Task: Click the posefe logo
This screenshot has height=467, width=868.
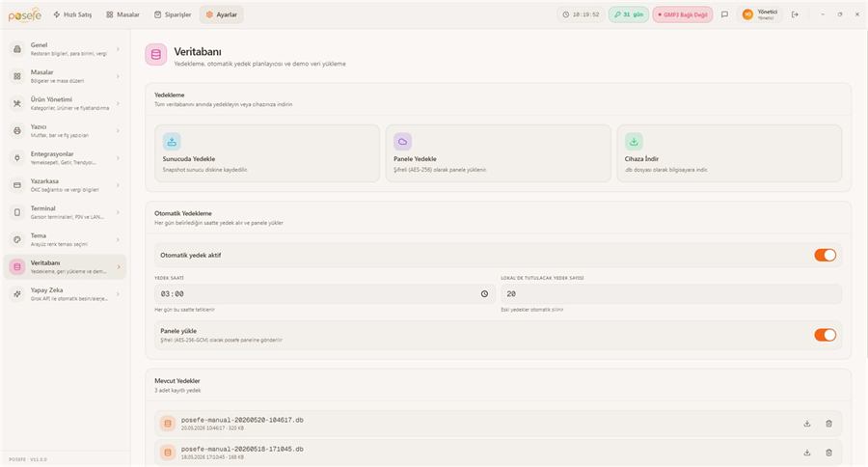Action: pyautogui.click(x=25, y=15)
